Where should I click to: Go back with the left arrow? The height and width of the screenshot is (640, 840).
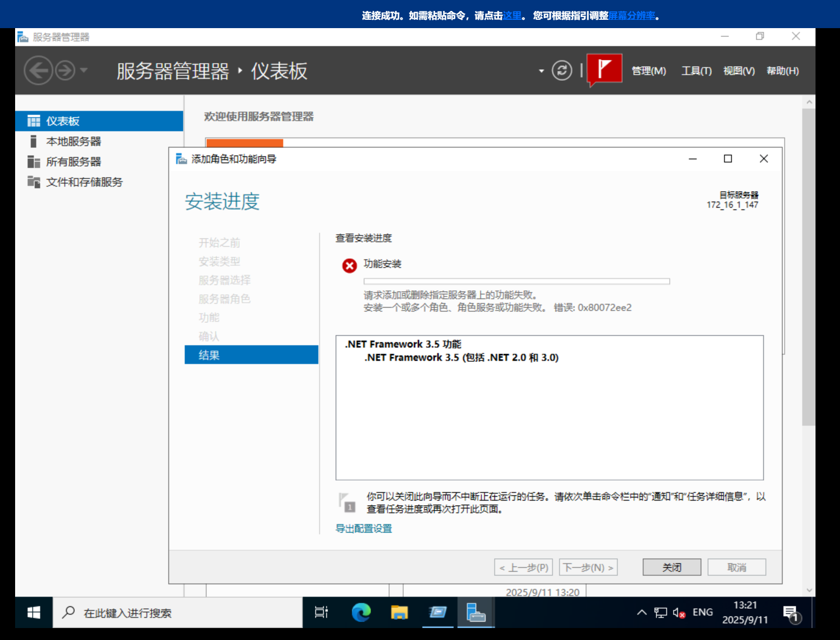[x=39, y=70]
